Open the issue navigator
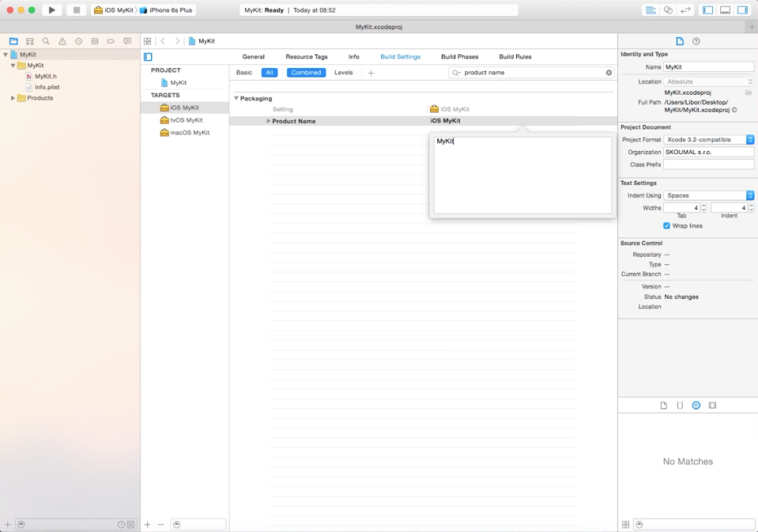Screen dimensions: 758x532 pyautogui.click(x=62, y=41)
